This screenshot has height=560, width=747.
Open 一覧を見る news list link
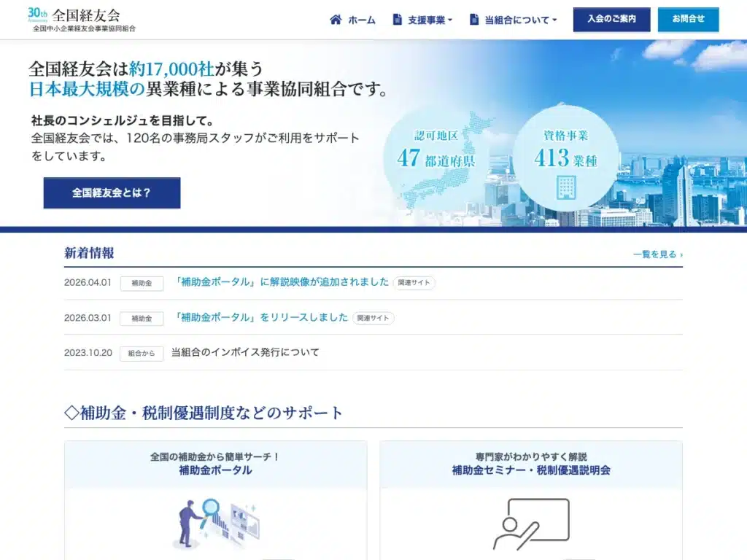tap(658, 254)
